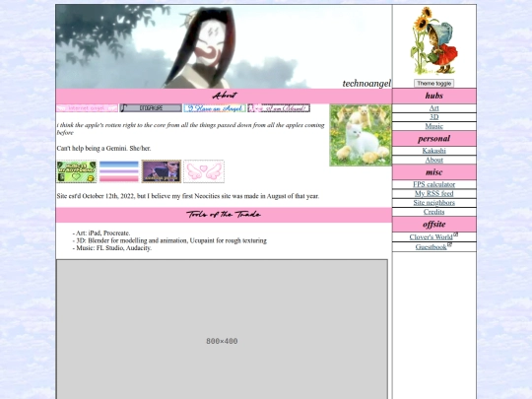Click the 'Site est'd October 12th, 2022' line
This screenshot has width=532, height=399.
pos(188,196)
